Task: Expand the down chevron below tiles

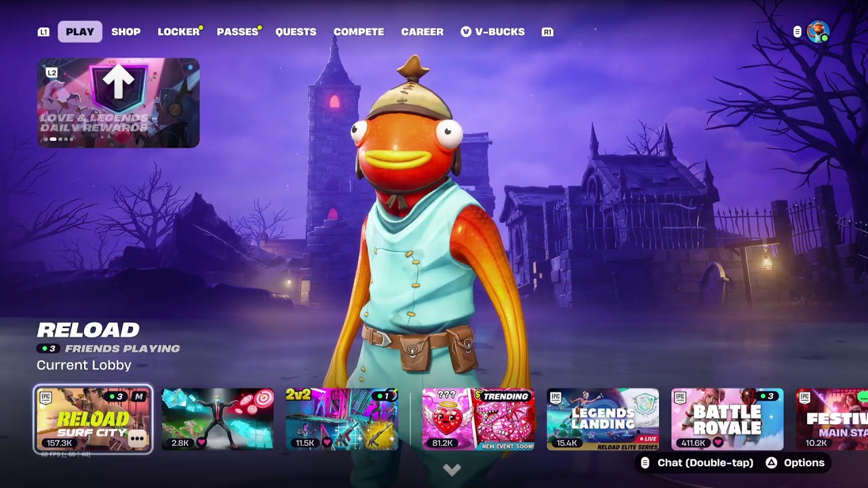Action: [x=452, y=470]
